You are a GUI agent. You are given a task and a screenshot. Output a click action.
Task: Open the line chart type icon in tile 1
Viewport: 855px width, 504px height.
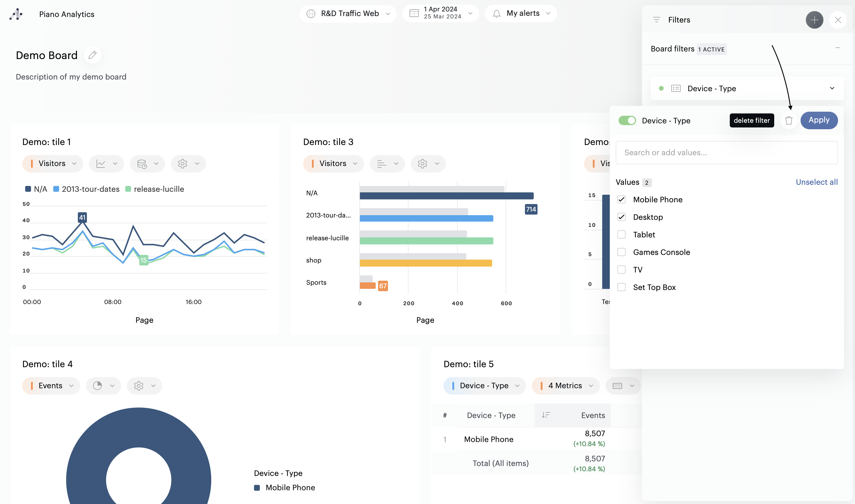pyautogui.click(x=106, y=164)
